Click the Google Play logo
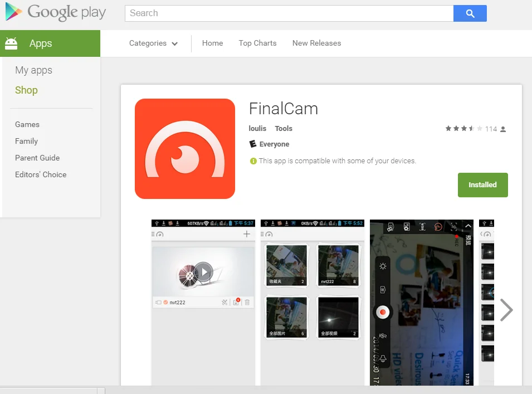The width and height of the screenshot is (532, 394). coord(55,12)
